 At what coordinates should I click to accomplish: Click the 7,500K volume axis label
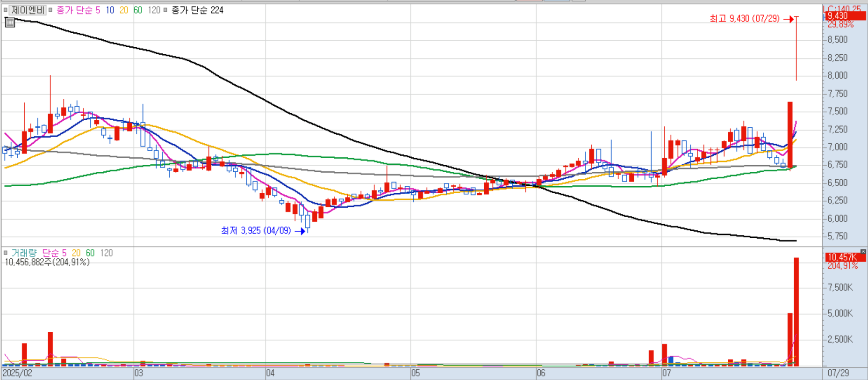coord(840,287)
